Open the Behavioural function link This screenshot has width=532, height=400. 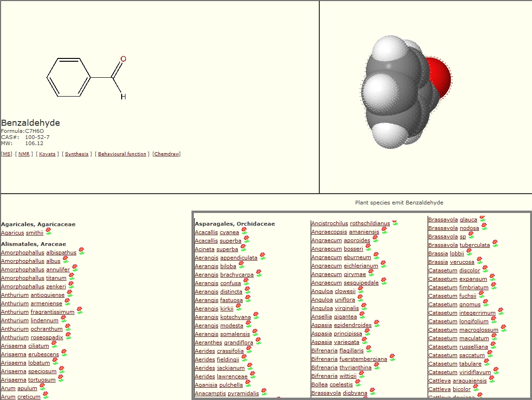point(122,154)
